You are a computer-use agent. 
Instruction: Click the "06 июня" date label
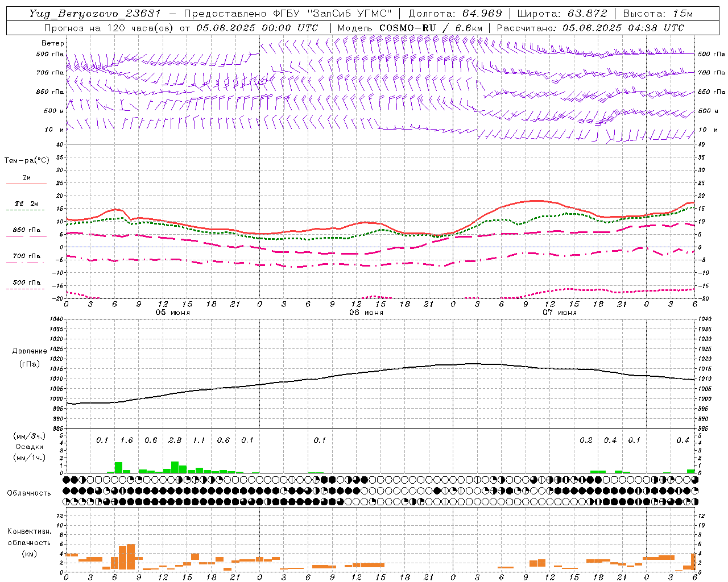point(366,313)
